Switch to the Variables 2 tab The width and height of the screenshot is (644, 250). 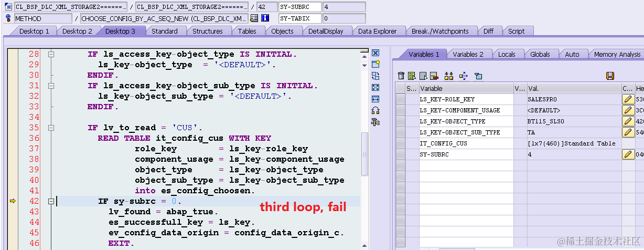click(x=468, y=54)
